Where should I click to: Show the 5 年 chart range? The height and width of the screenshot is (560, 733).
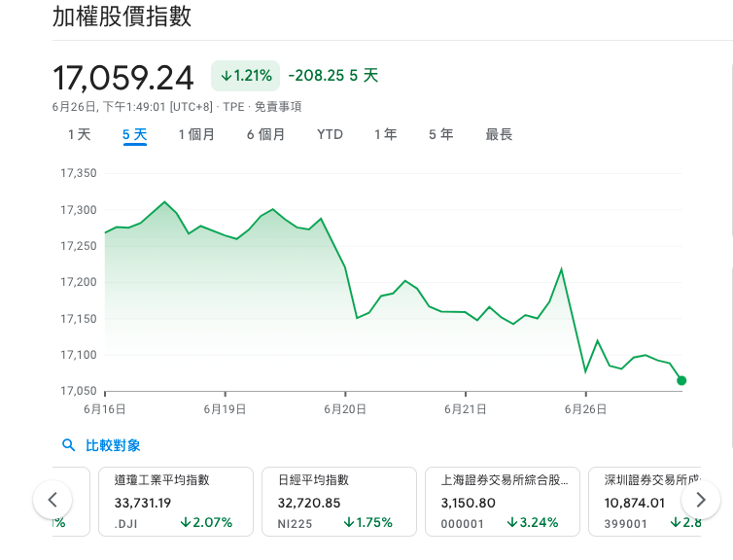[x=440, y=134]
